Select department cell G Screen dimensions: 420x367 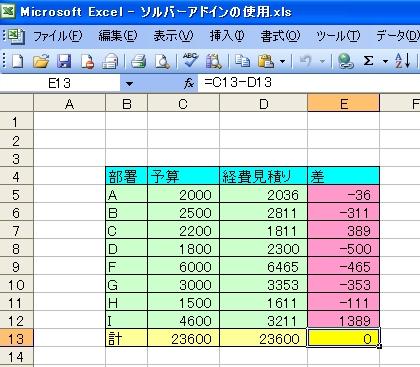(x=126, y=284)
